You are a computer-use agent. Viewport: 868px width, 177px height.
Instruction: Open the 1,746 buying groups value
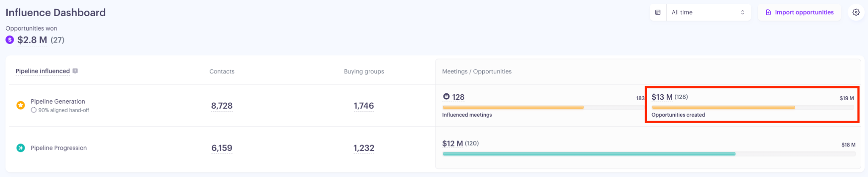click(364, 106)
